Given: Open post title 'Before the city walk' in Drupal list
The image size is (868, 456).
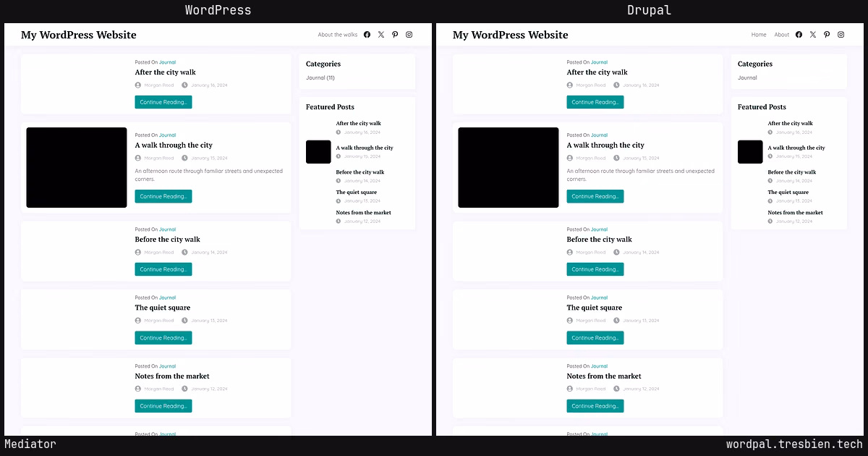Looking at the screenshot, I should tap(600, 240).
